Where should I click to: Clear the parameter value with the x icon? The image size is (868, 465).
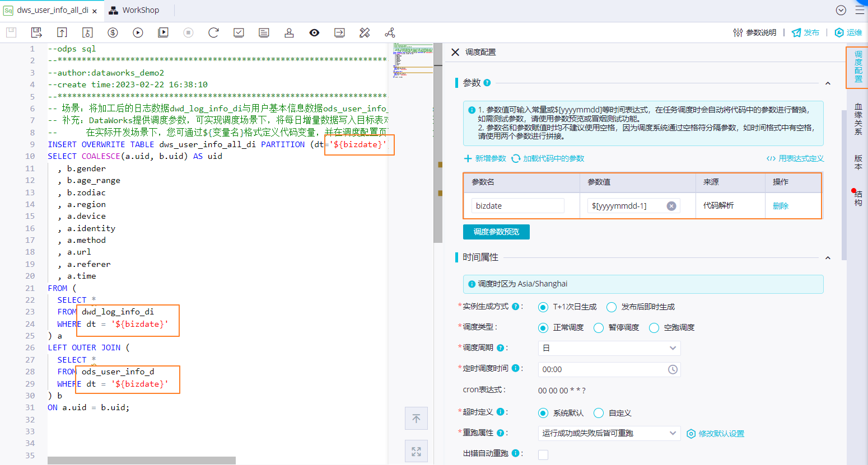tap(671, 206)
